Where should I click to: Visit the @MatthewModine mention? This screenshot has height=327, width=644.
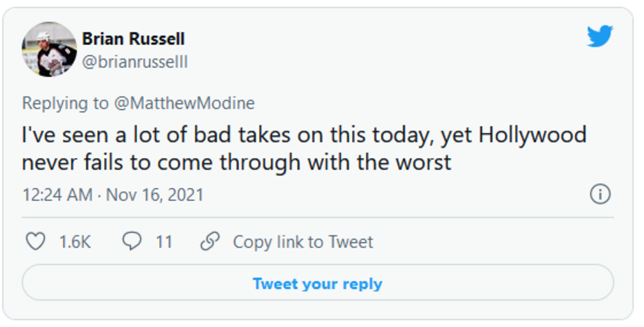[x=184, y=103]
